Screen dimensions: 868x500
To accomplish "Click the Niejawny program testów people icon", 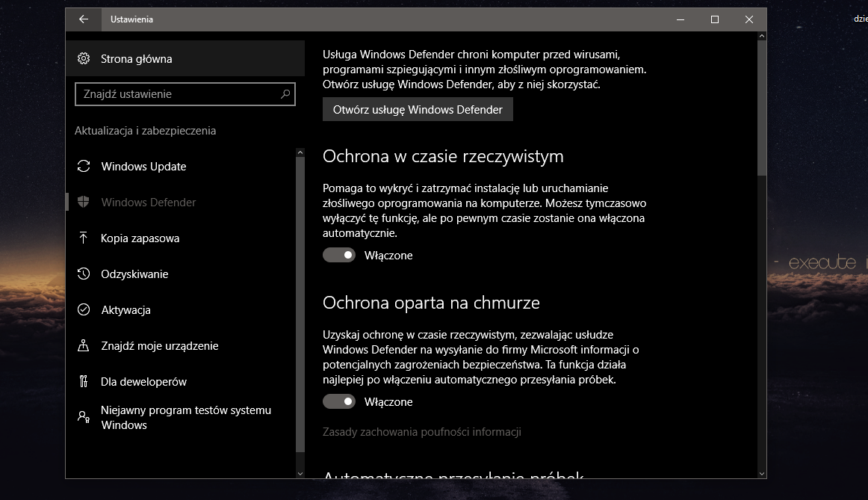I will tap(84, 417).
